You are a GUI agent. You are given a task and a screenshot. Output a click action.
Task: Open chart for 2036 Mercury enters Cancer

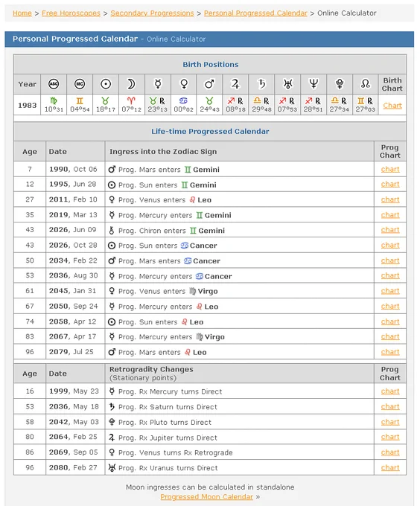click(x=390, y=276)
